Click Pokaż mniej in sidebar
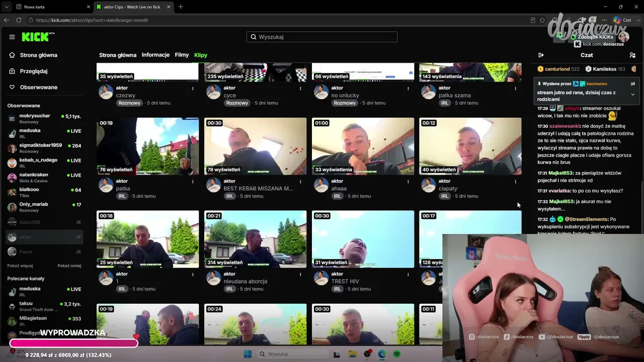 click(69, 265)
